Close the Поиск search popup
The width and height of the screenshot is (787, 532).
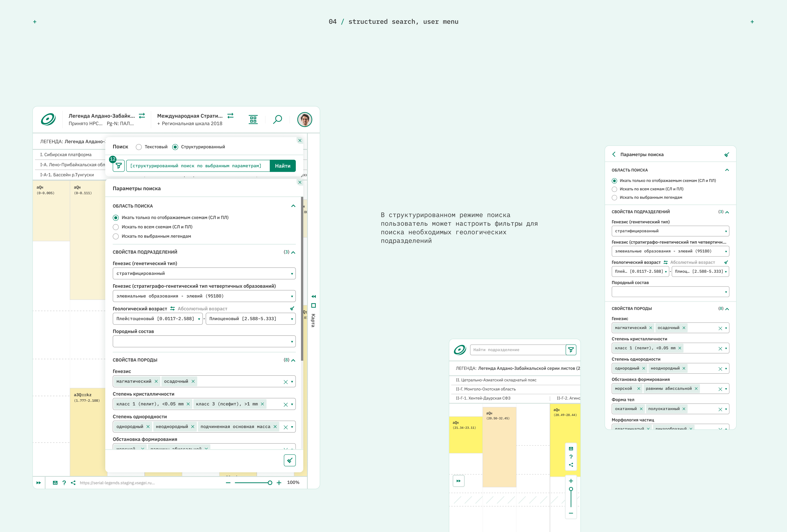[x=300, y=141]
